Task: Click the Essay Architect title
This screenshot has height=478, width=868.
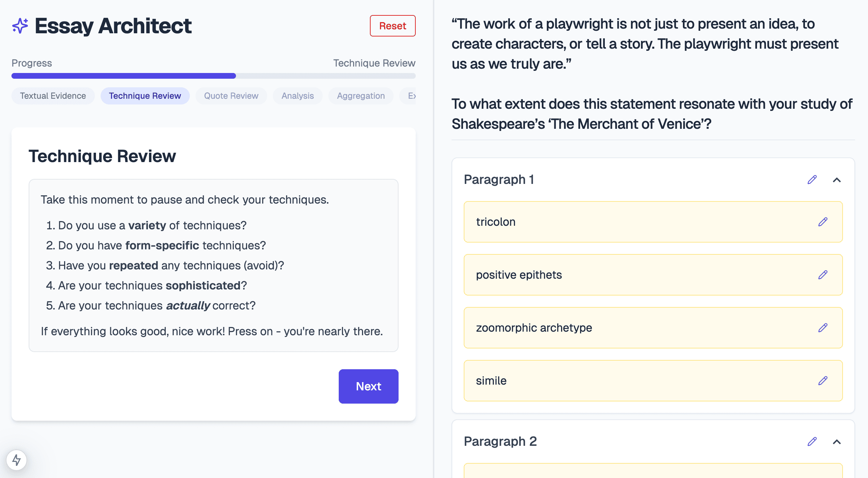Action: click(x=113, y=26)
